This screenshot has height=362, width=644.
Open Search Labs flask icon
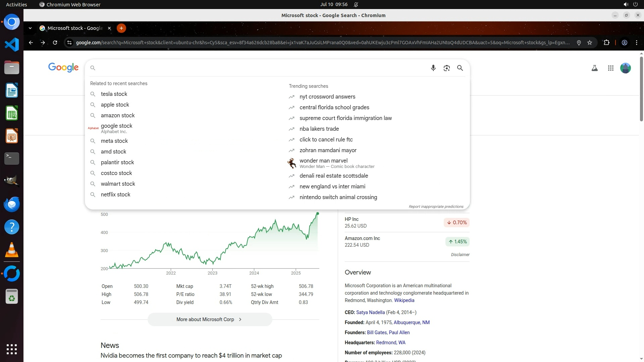tap(594, 68)
